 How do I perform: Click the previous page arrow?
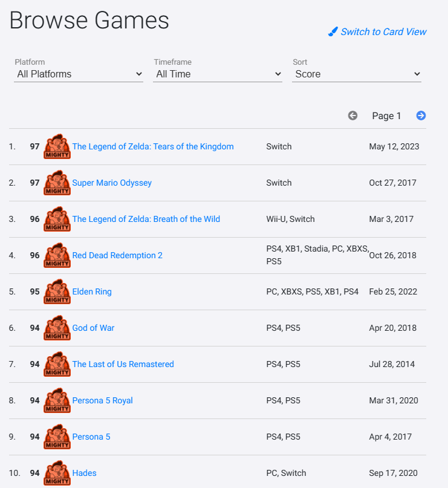click(352, 115)
